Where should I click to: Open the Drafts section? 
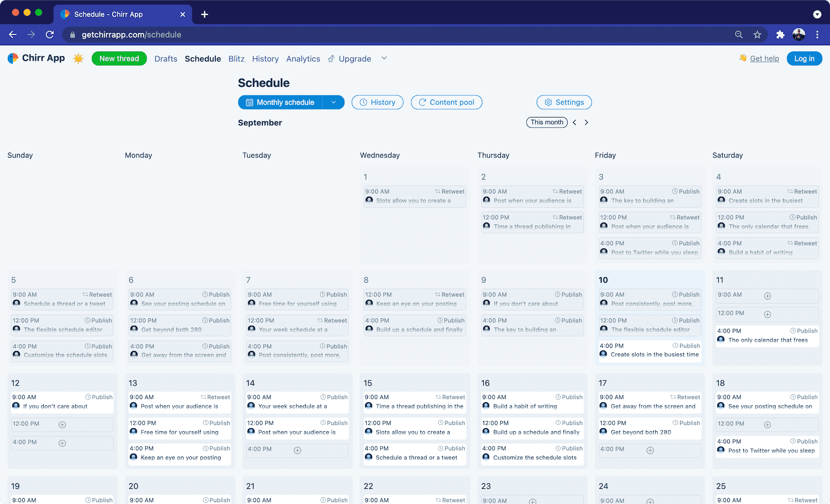(166, 59)
